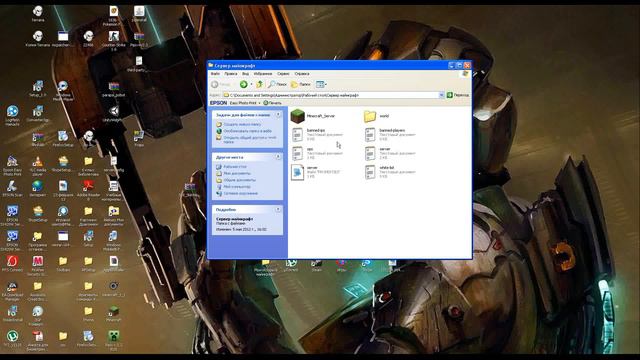Viewport: 640px width, 360px height.
Task: Click Создать новую папку link
Action: (242, 124)
